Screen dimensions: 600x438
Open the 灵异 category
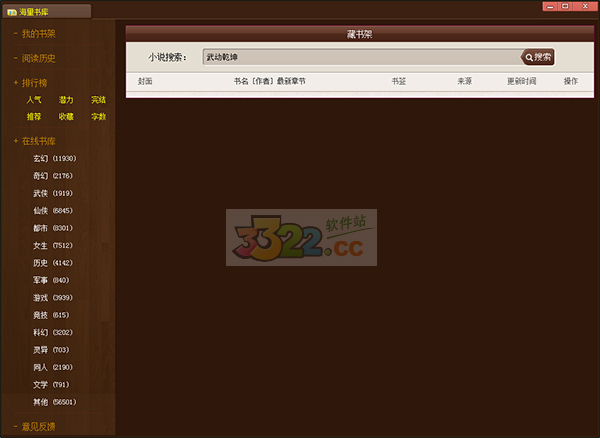[x=51, y=350]
